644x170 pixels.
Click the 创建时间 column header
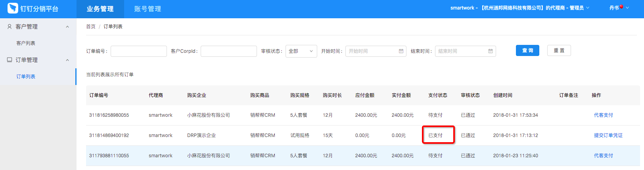[x=503, y=95]
